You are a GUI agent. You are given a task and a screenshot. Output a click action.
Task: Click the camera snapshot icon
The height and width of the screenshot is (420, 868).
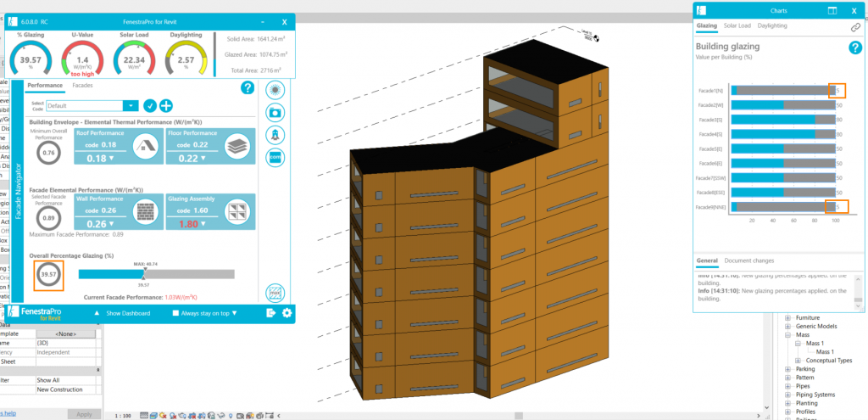point(275,112)
